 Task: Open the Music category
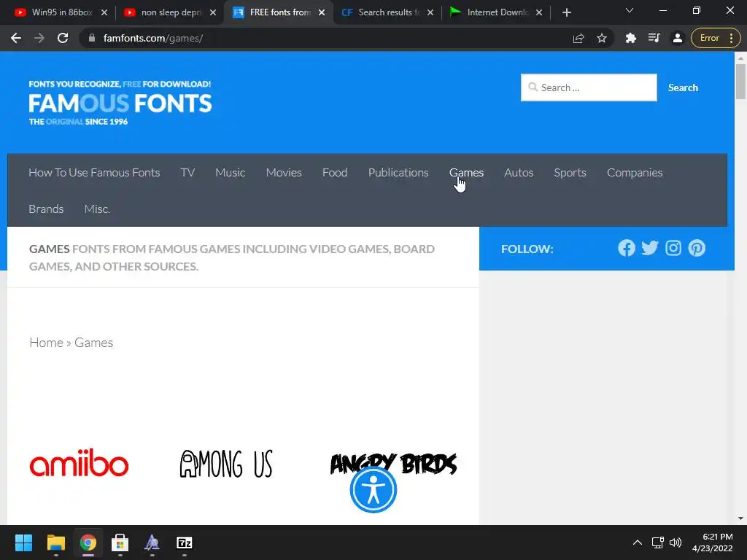[230, 172]
